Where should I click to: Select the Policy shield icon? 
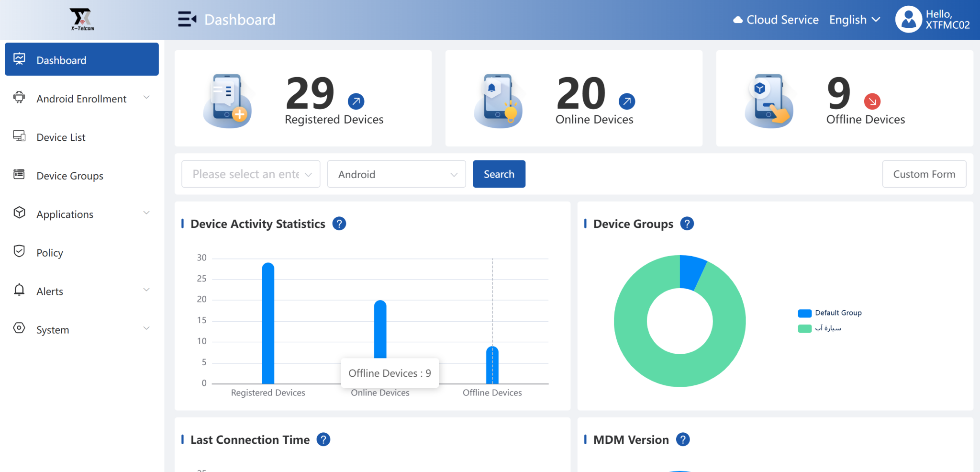point(19,252)
